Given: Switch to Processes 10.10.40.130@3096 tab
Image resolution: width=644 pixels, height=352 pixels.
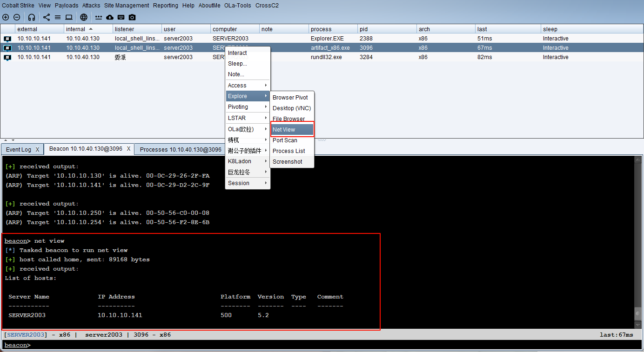Looking at the screenshot, I should click(x=181, y=150).
